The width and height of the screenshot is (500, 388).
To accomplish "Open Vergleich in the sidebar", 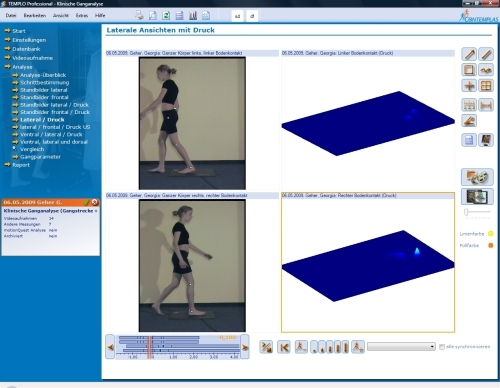I will point(32,149).
